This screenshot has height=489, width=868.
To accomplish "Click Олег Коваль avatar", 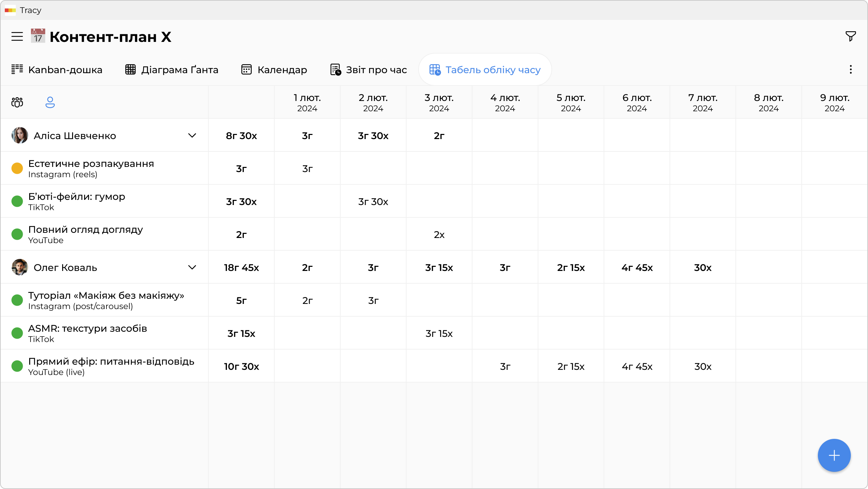I will point(20,267).
